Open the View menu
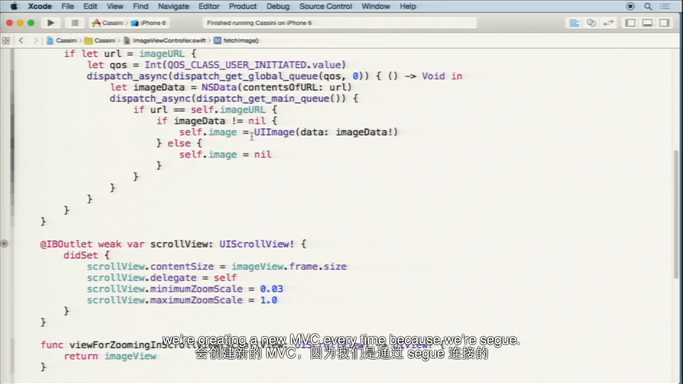683x384 pixels. tap(115, 6)
